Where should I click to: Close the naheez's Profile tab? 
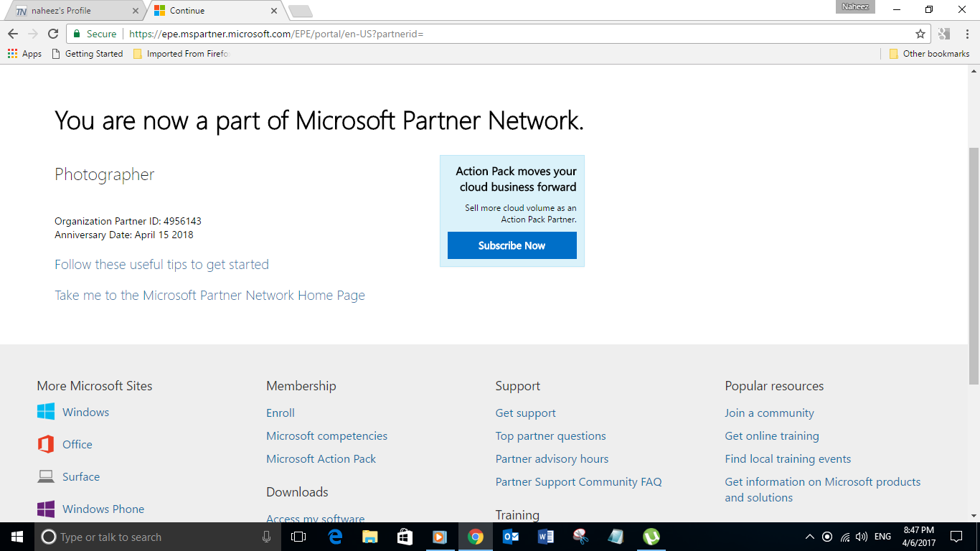click(x=136, y=11)
